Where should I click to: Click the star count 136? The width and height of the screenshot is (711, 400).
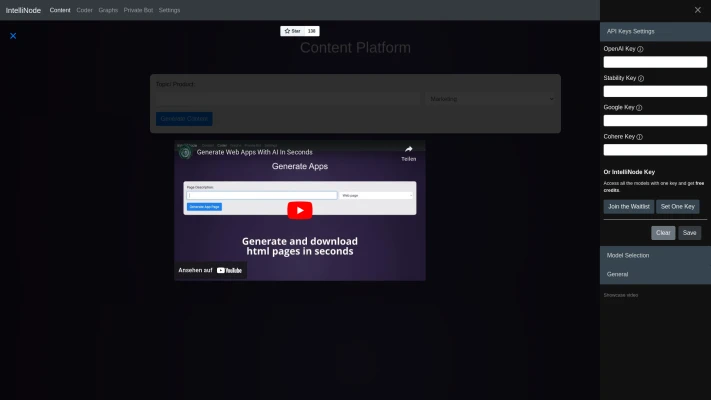coord(312,31)
